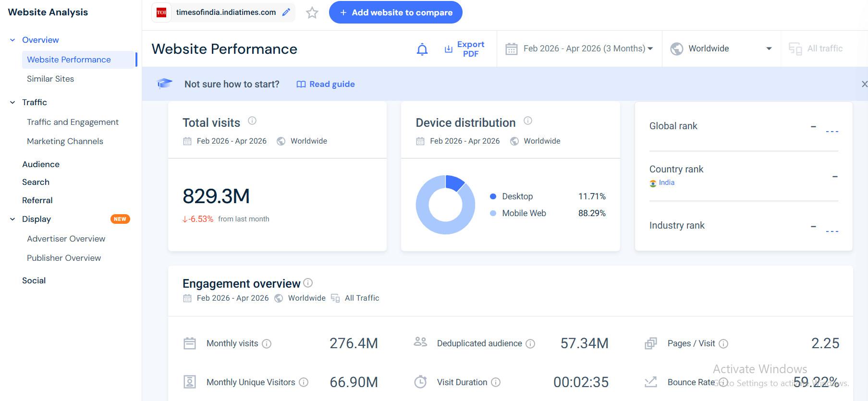Click the Display heading in sidebar
Viewport: 868px width, 401px height.
click(x=37, y=219)
